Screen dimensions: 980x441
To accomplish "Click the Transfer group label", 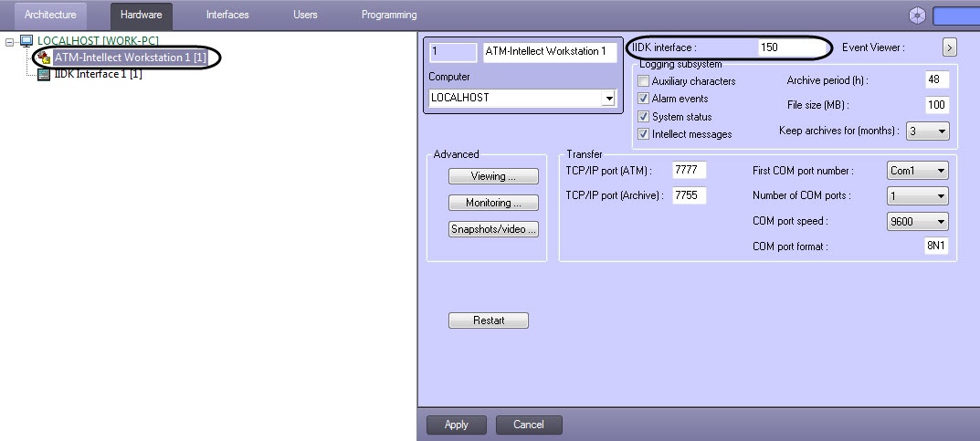I will point(585,154).
